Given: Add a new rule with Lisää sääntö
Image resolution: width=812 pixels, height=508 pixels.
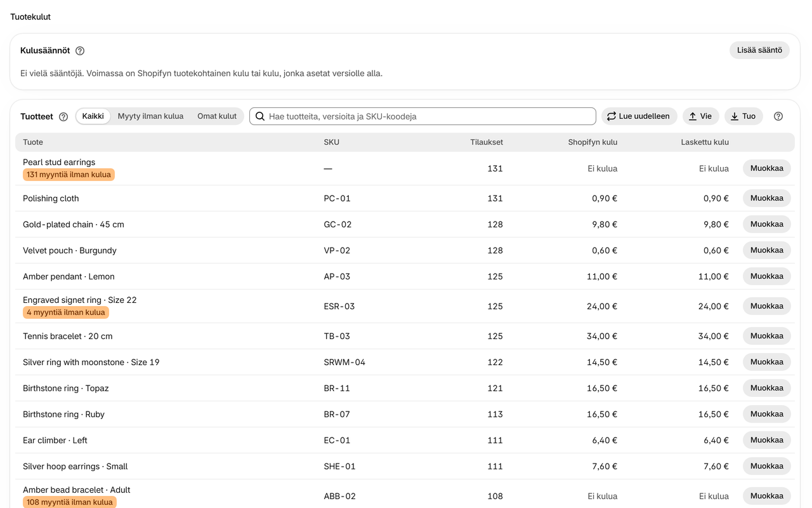Looking at the screenshot, I should (759, 50).
